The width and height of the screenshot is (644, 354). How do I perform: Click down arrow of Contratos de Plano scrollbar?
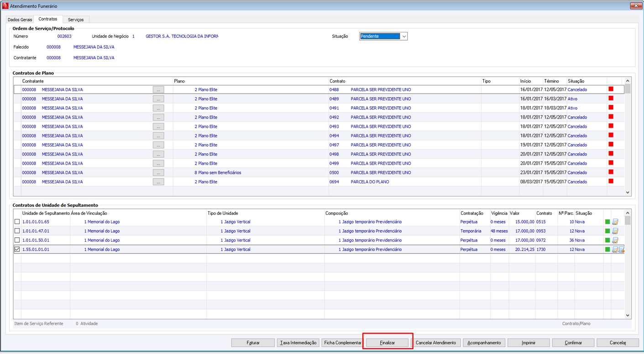click(x=628, y=193)
